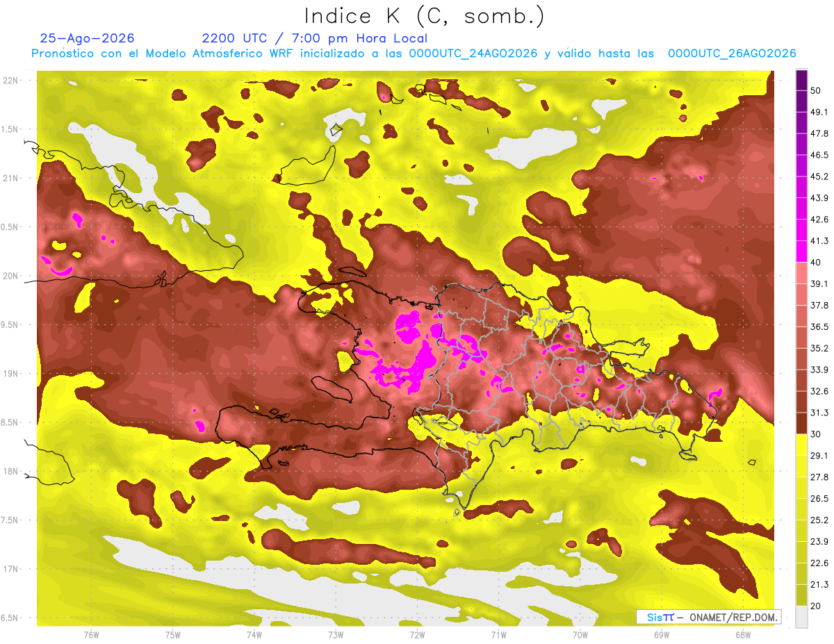The image size is (834, 644).
Task: Click the legend value '30'
Action: click(816, 434)
